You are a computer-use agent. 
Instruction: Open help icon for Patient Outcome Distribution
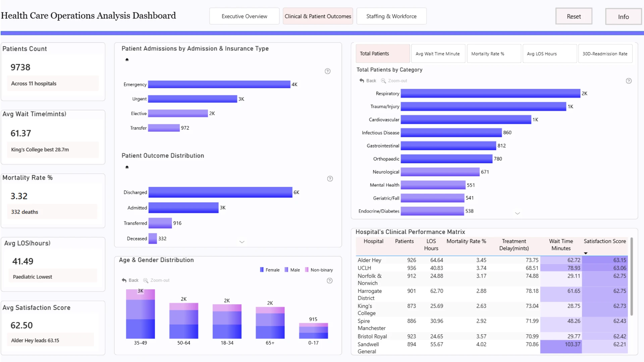[330, 179]
